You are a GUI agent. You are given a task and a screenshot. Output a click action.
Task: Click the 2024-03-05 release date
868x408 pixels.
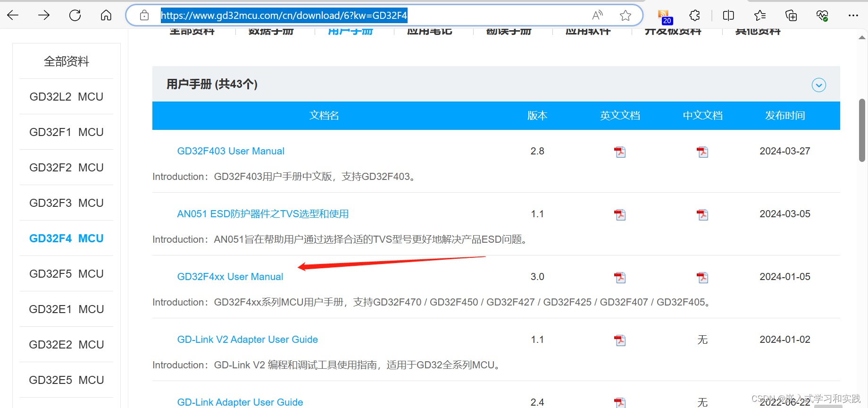[x=785, y=214]
